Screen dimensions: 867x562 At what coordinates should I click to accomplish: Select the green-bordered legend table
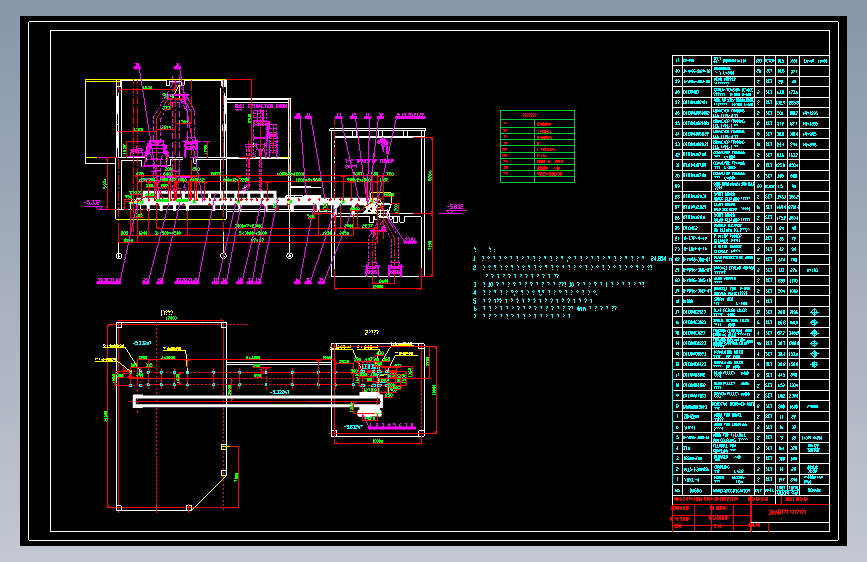tap(537, 147)
